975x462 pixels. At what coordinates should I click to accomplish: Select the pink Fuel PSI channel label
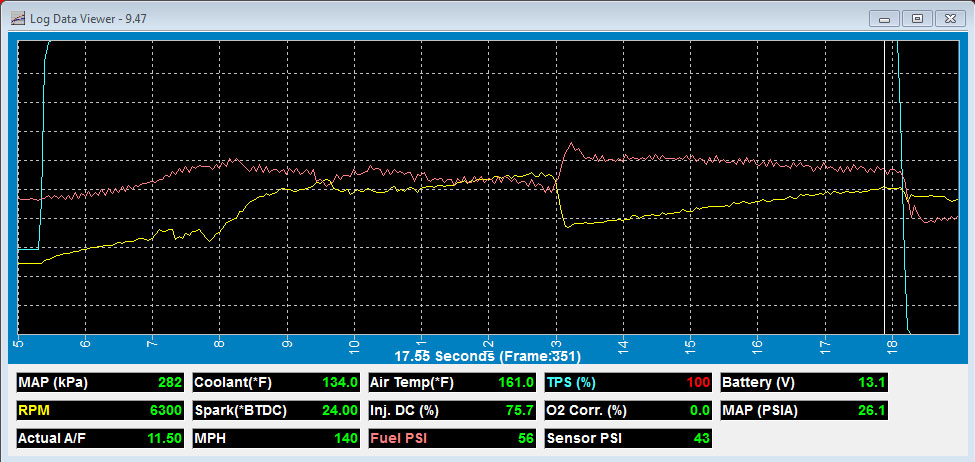click(398, 438)
